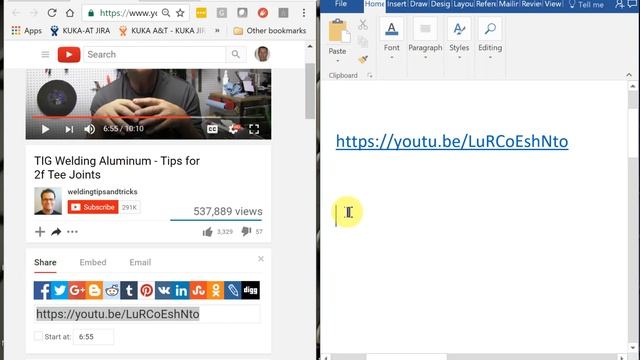Activate the Format Painter brush

(x=363, y=60)
